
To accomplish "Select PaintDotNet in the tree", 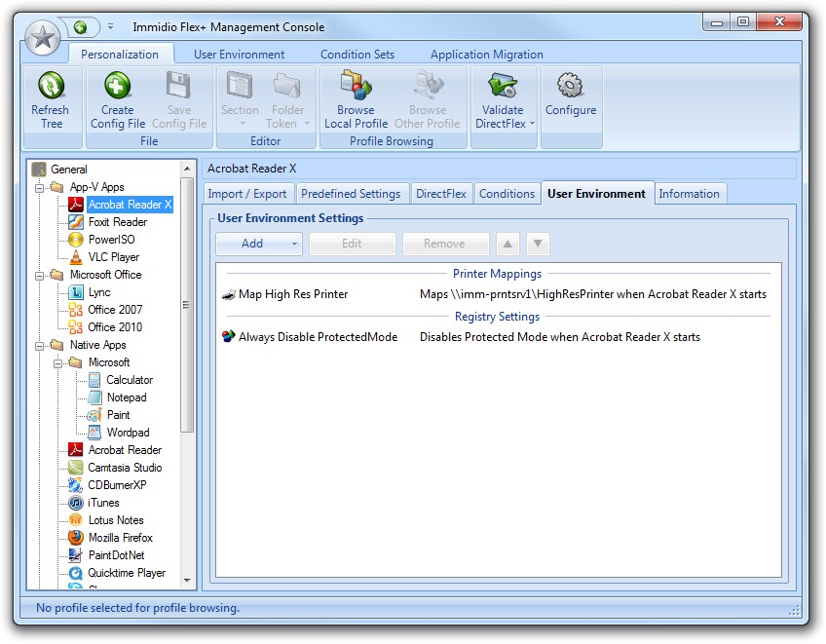I will tap(117, 555).
